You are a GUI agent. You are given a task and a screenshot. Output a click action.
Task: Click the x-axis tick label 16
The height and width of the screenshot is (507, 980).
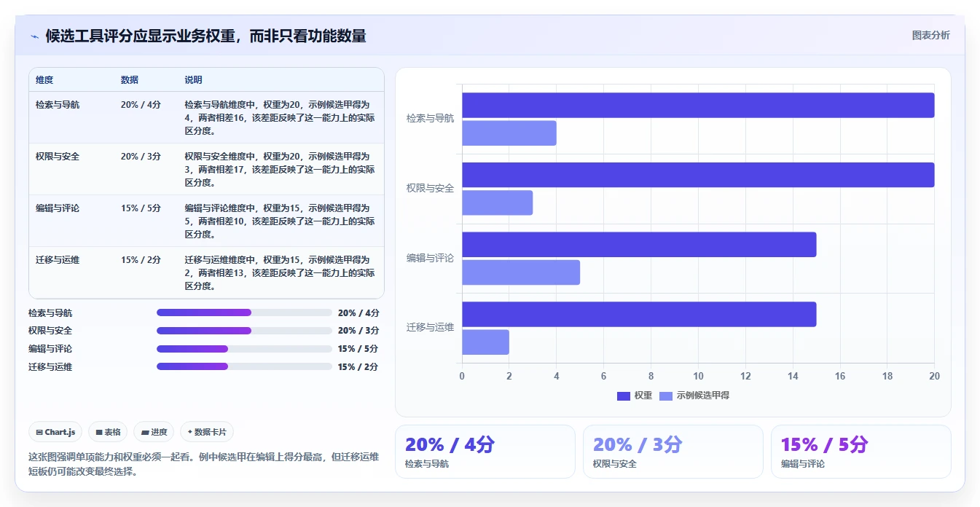[840, 377]
